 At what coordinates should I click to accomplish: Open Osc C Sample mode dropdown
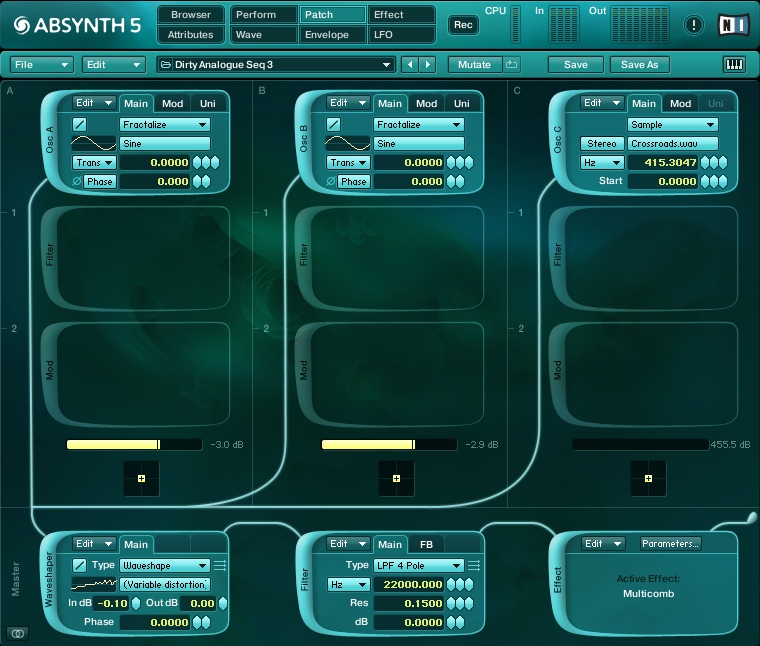pos(673,125)
